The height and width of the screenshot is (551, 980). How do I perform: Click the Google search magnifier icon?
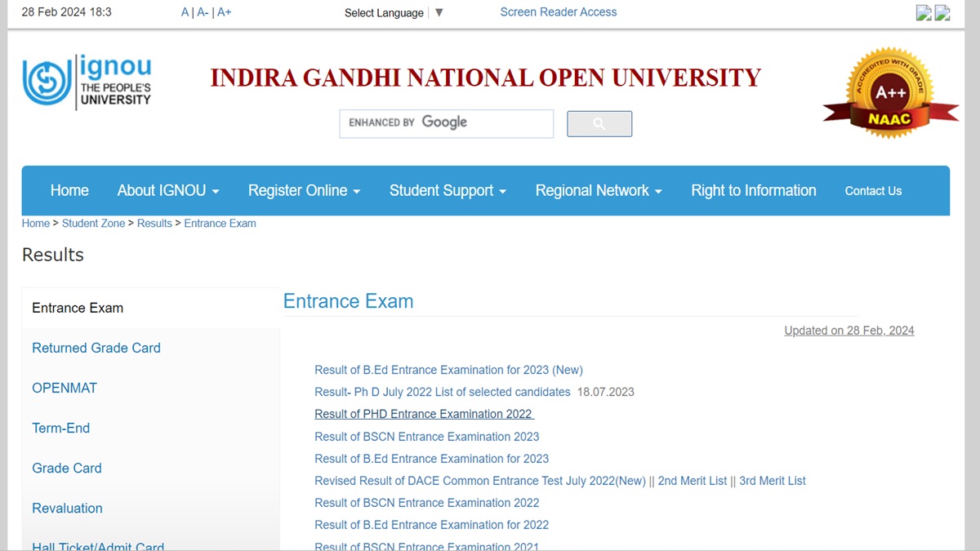click(x=599, y=123)
